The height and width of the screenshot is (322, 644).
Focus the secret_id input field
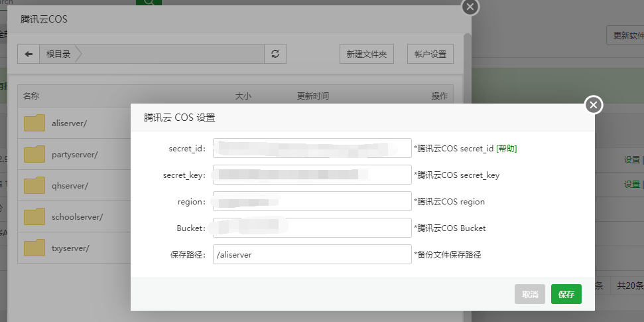coord(312,148)
